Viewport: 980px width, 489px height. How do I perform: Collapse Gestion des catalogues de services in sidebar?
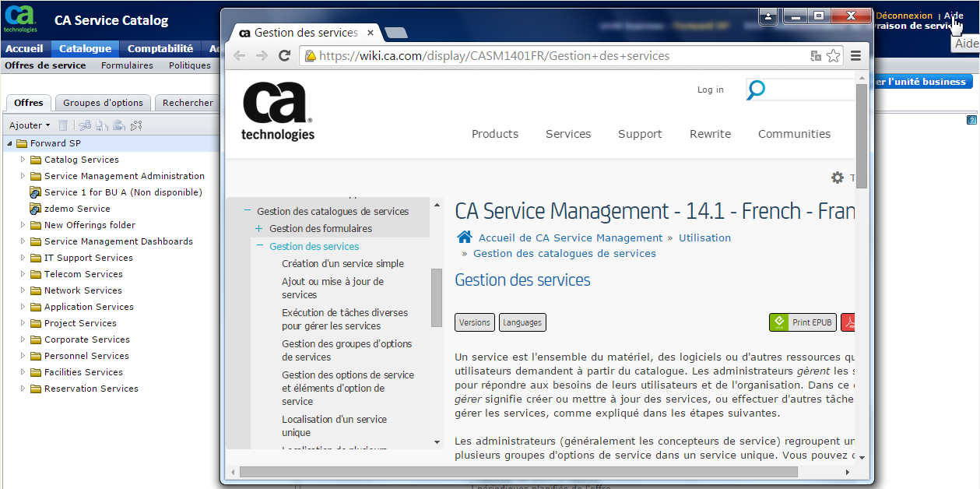coord(248,211)
